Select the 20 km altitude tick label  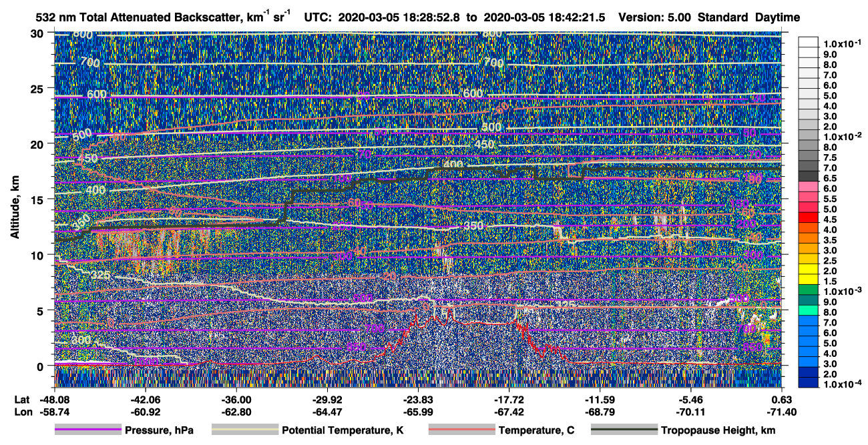38,144
